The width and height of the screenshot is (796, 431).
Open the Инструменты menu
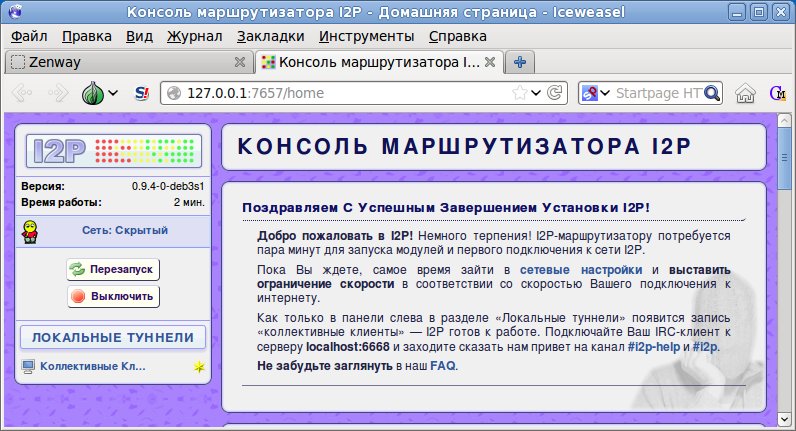367,36
